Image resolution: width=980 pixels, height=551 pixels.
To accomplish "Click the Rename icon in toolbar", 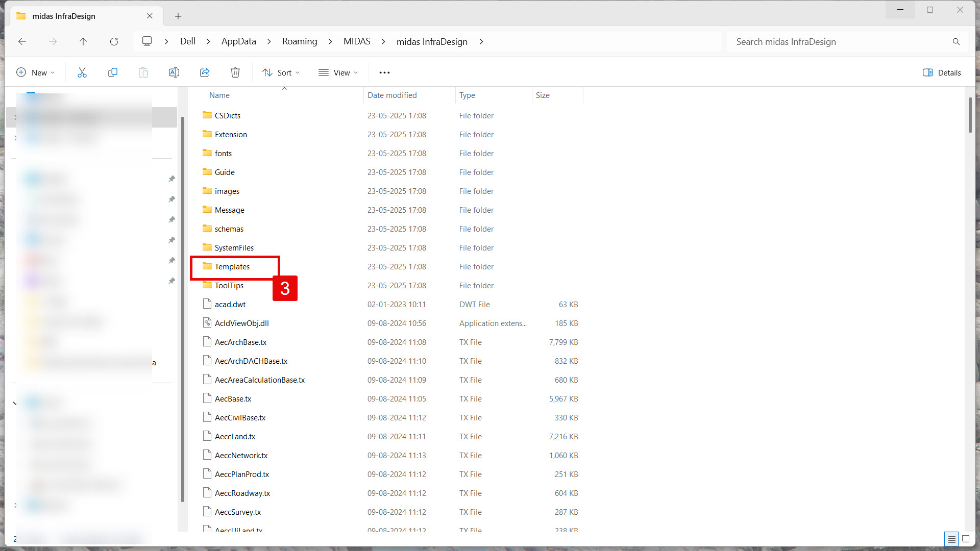I will point(174,72).
